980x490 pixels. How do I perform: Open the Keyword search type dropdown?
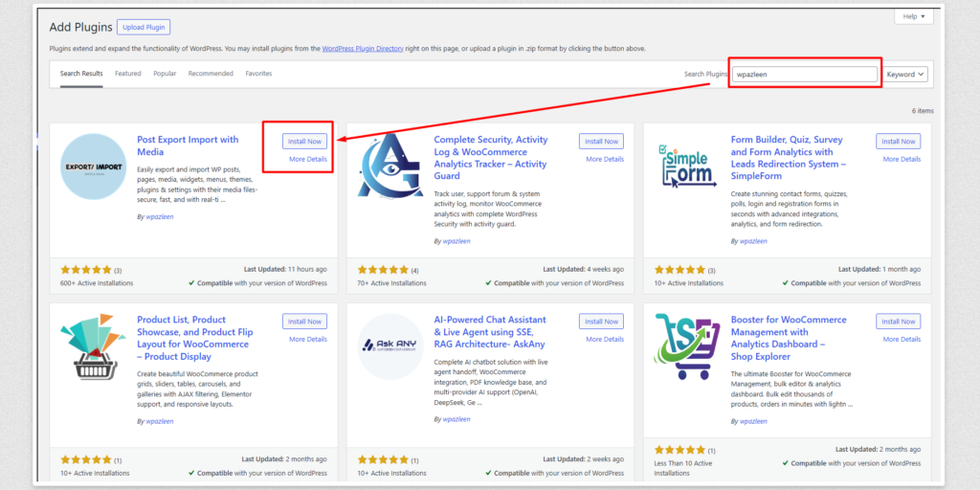[905, 75]
